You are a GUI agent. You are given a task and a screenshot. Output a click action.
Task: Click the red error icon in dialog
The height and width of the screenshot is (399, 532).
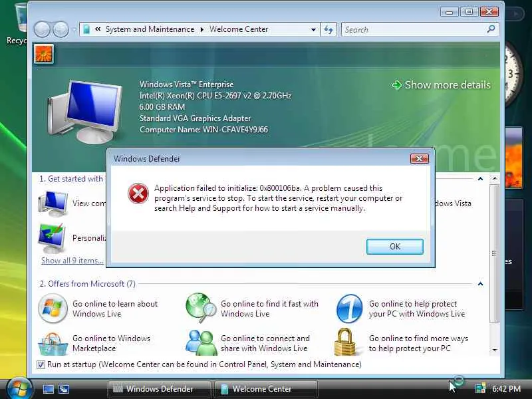[x=138, y=194]
